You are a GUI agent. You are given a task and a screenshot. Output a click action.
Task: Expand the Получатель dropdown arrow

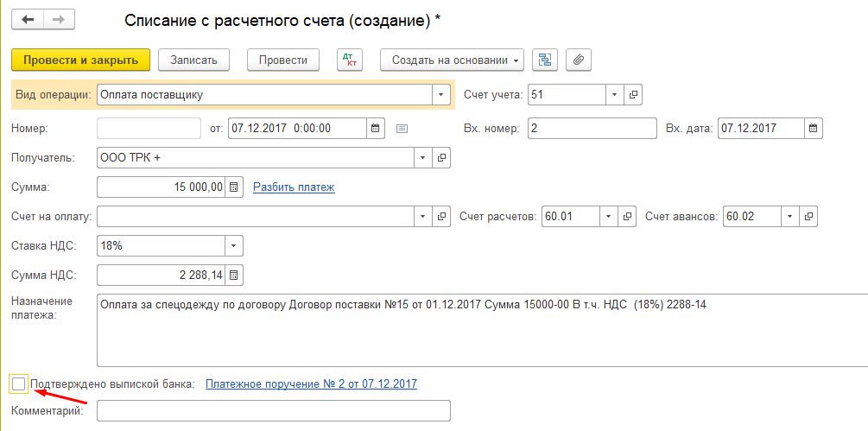click(x=423, y=158)
